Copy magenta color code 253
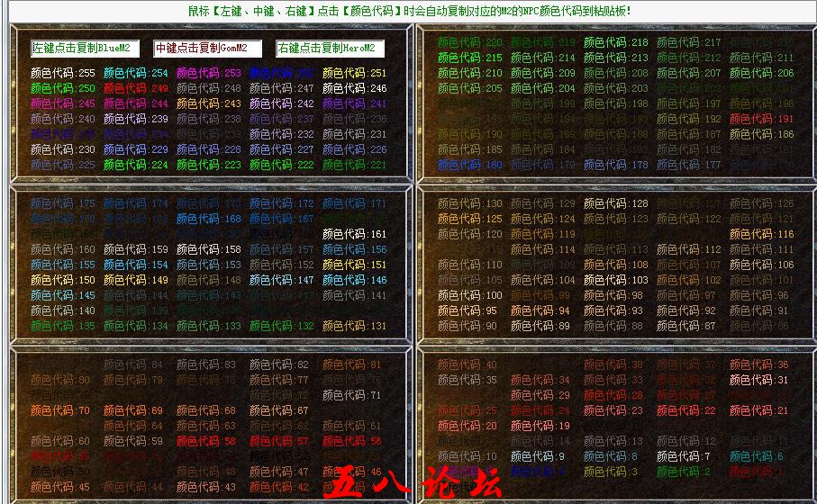Viewport: 817px width, 504px height. pos(209,73)
